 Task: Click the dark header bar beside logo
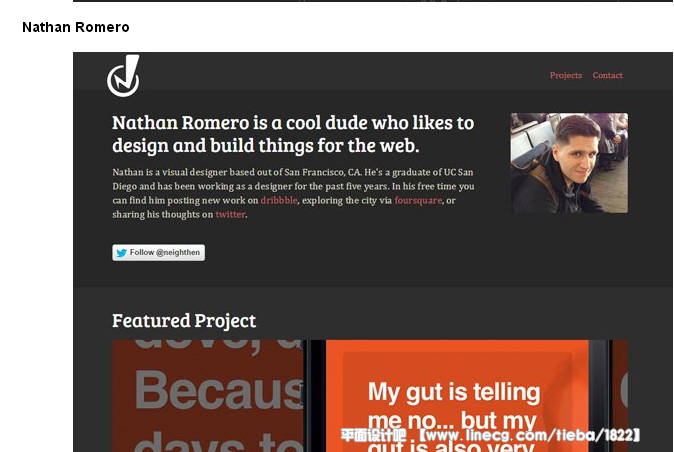(x=344, y=71)
